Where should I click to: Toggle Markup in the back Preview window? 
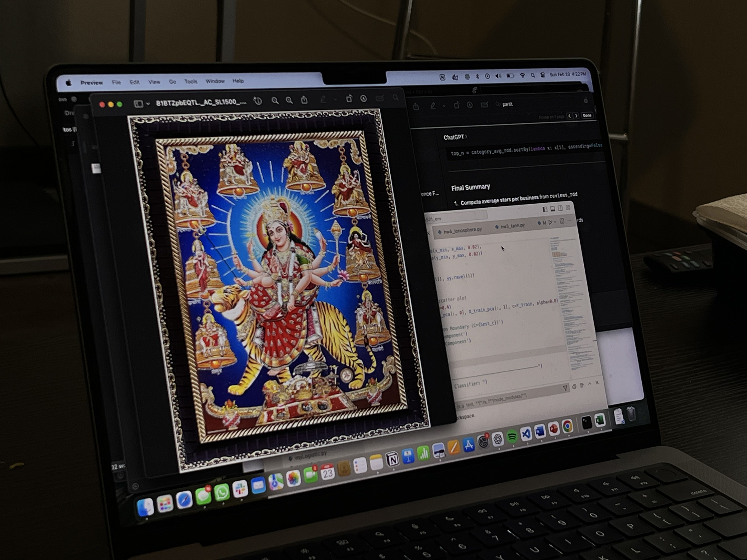[470, 105]
